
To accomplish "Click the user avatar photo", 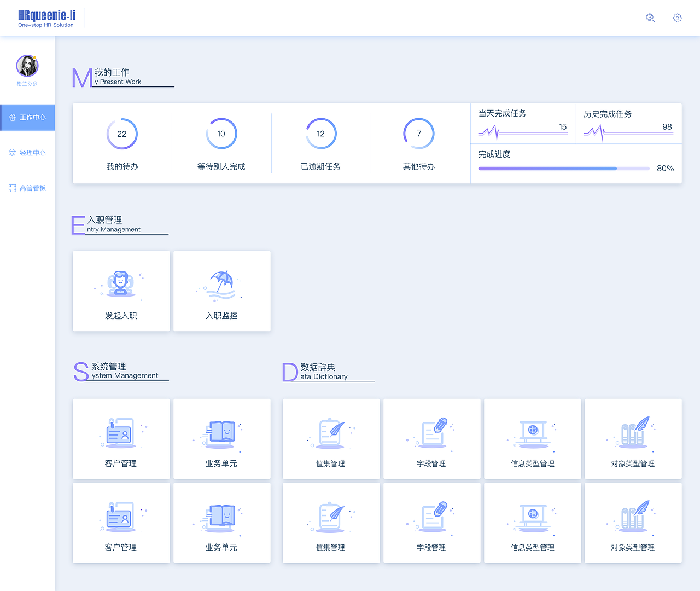I will (27, 66).
